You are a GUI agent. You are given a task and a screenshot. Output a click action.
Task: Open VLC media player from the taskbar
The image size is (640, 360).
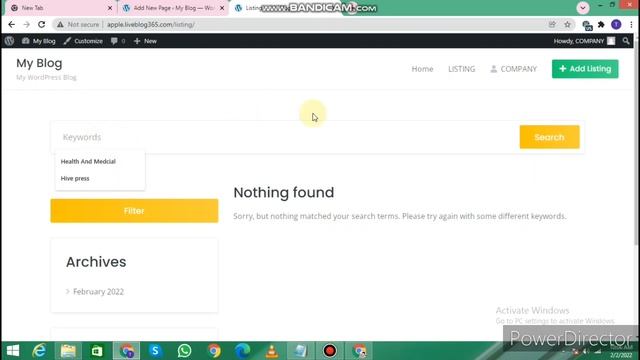[272, 351]
